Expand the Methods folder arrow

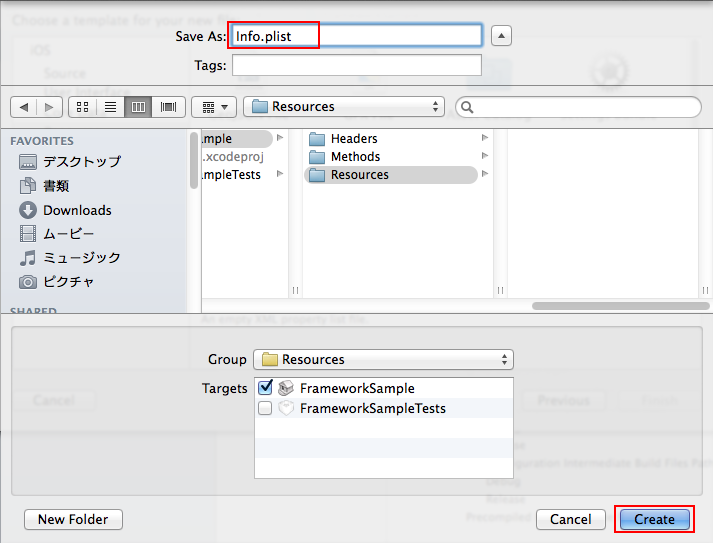point(485,156)
